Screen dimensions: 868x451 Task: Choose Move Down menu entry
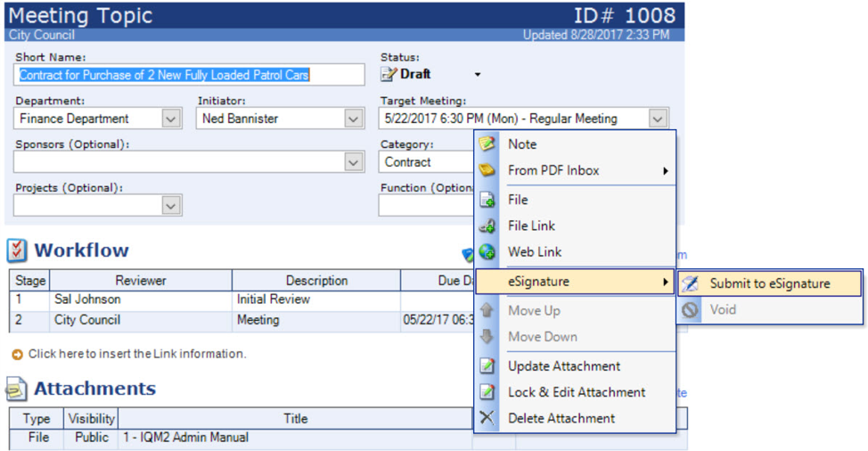(x=575, y=336)
